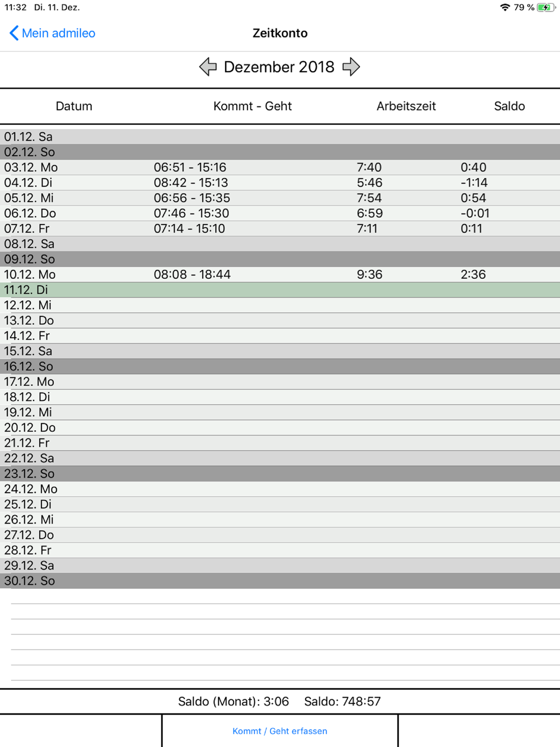Select the 04.12. Di row with -1:14 saldo
560x747 pixels.
tap(280, 183)
